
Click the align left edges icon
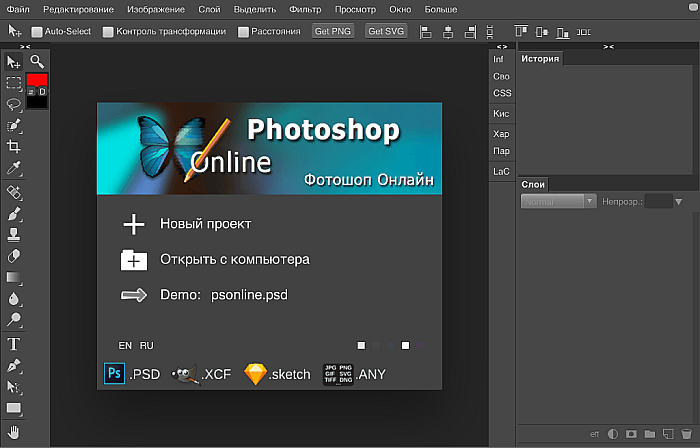426,32
